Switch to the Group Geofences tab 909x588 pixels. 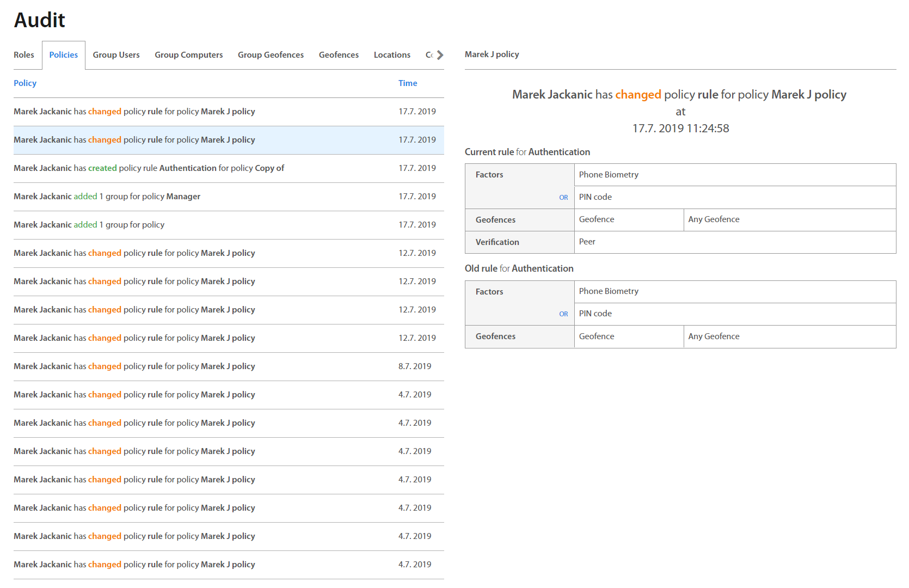[271, 55]
